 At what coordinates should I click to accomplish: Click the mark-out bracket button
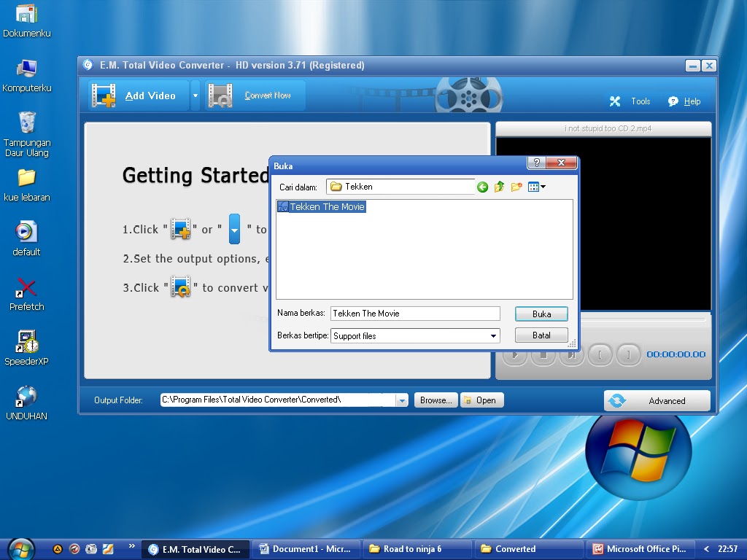(x=628, y=355)
